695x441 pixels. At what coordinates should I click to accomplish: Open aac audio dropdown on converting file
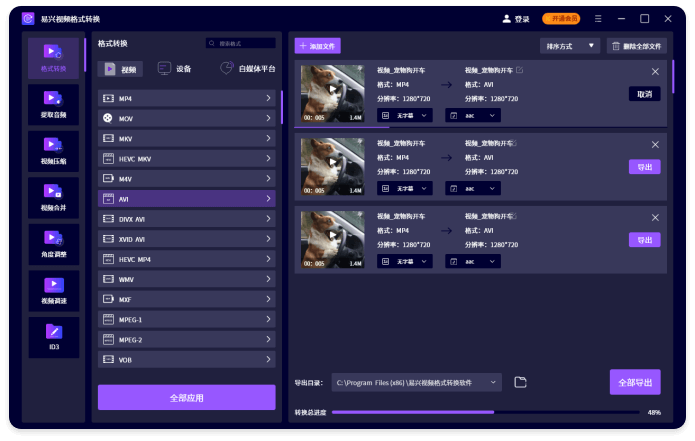click(473, 115)
